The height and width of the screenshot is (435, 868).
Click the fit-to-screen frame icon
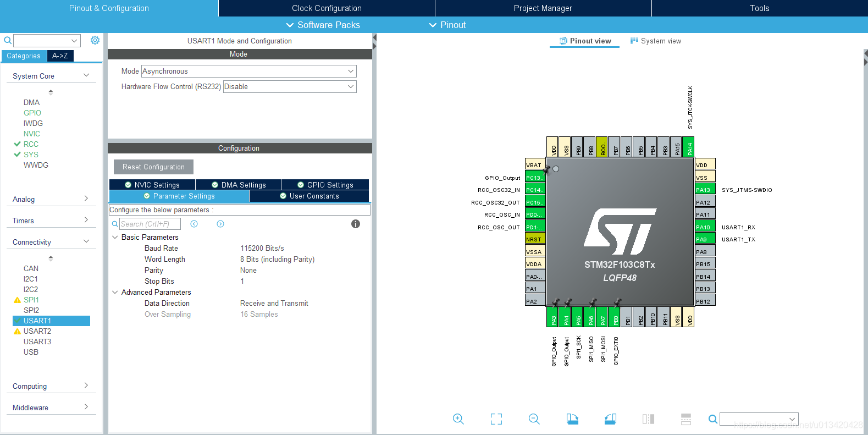496,419
